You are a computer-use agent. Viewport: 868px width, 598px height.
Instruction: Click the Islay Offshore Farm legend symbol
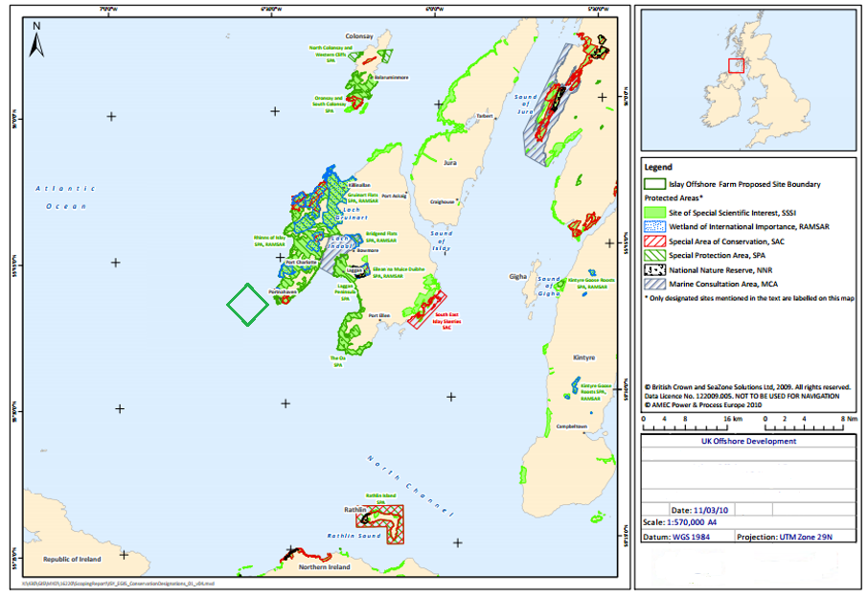[654, 184]
